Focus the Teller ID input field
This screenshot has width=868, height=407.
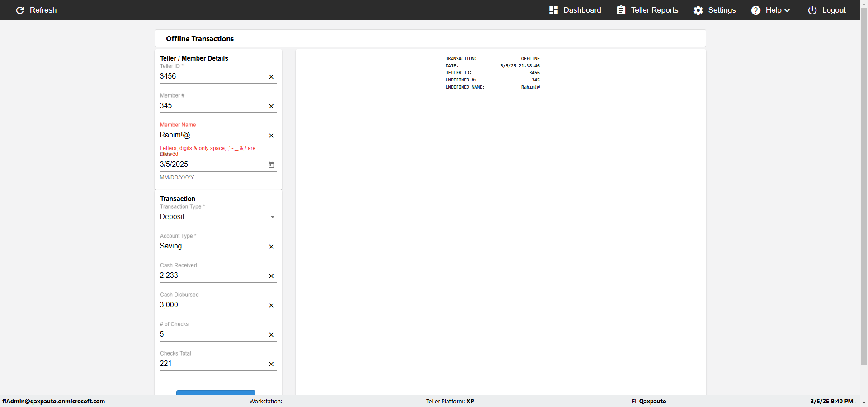pos(212,76)
